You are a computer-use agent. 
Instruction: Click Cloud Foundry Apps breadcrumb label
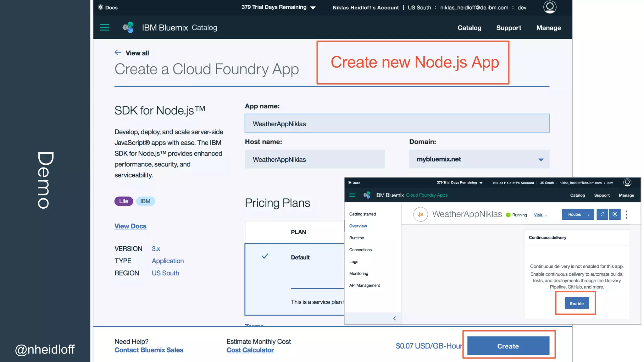pos(426,195)
